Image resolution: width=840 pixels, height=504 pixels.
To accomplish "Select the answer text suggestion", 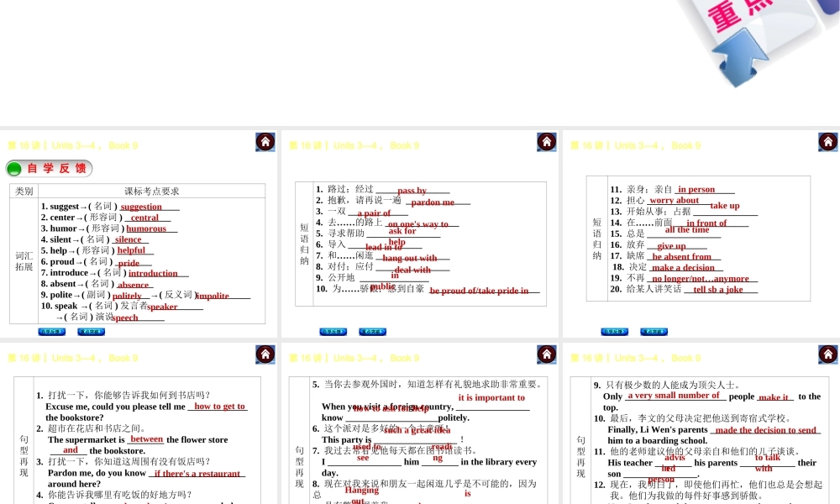I will [x=143, y=206].
